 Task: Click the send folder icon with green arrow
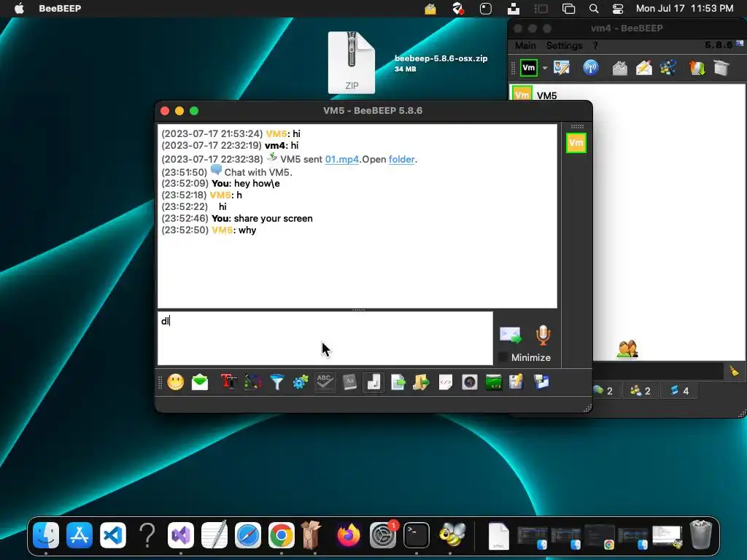tap(421, 382)
